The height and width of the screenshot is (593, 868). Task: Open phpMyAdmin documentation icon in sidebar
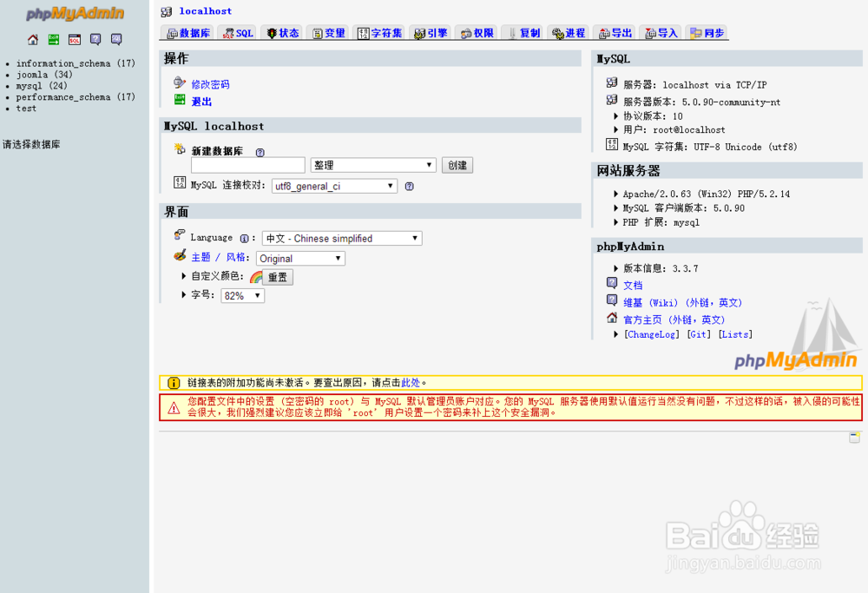95,39
